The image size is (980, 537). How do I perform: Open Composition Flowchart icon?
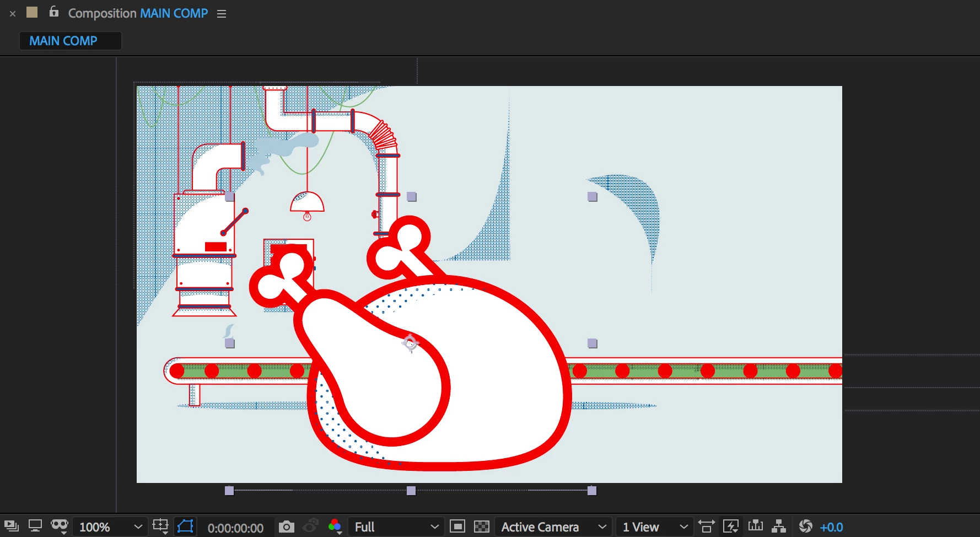779,526
